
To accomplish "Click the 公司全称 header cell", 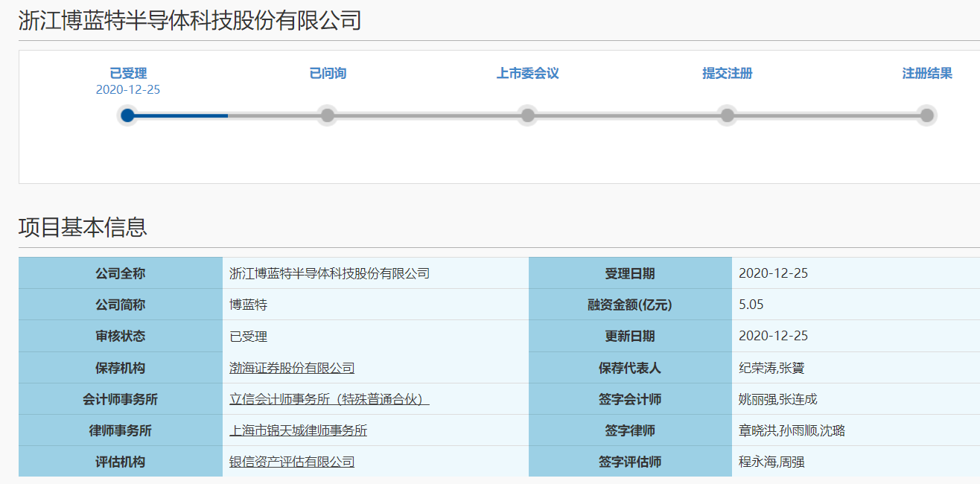I will pos(121,273).
